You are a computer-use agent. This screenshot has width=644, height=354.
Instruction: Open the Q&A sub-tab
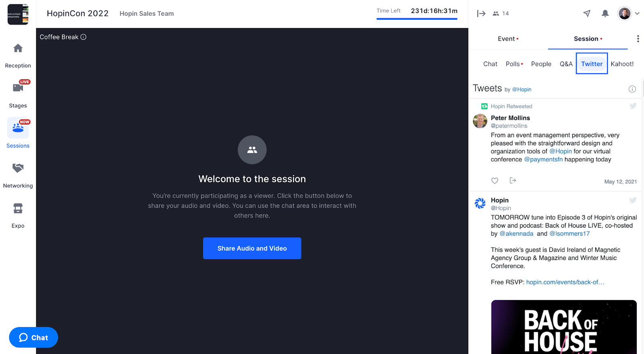[566, 64]
